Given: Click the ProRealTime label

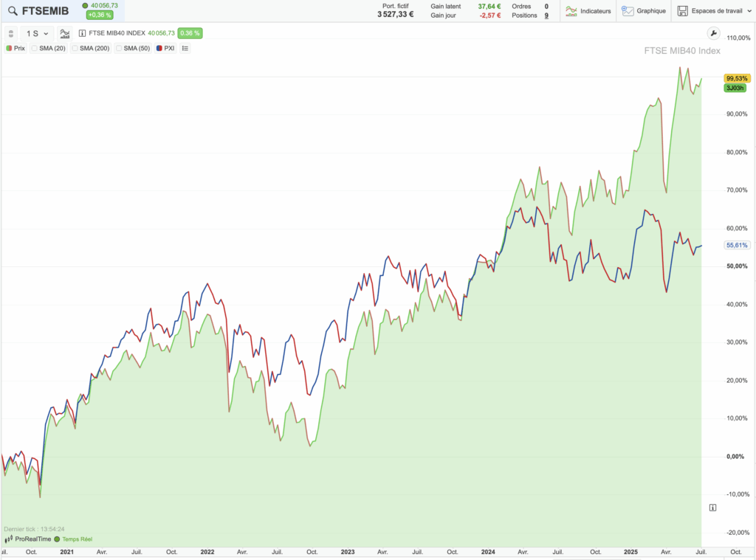Looking at the screenshot, I should (32, 539).
